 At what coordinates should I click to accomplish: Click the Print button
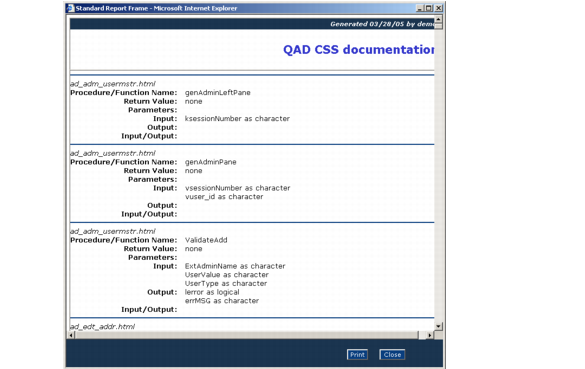(x=357, y=354)
